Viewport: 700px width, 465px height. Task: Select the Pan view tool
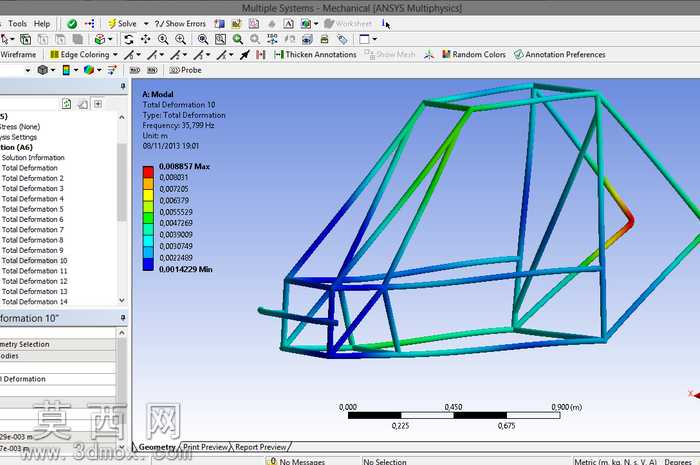click(x=146, y=40)
